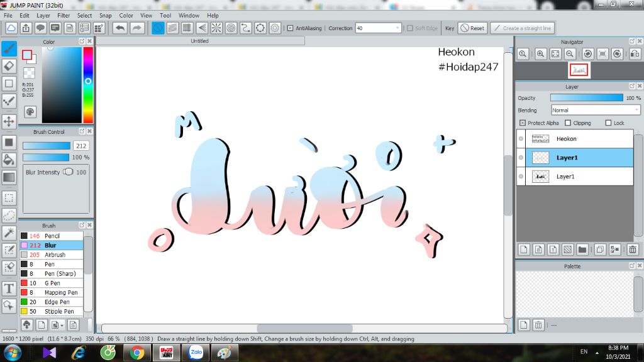Select the Gradient tool
The image size is (644, 362).
coord(9,177)
